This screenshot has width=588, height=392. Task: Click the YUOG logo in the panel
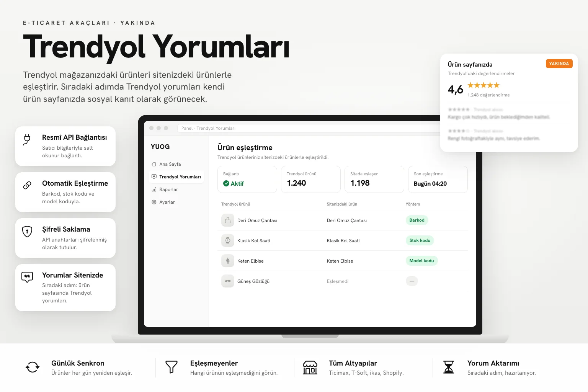(160, 147)
